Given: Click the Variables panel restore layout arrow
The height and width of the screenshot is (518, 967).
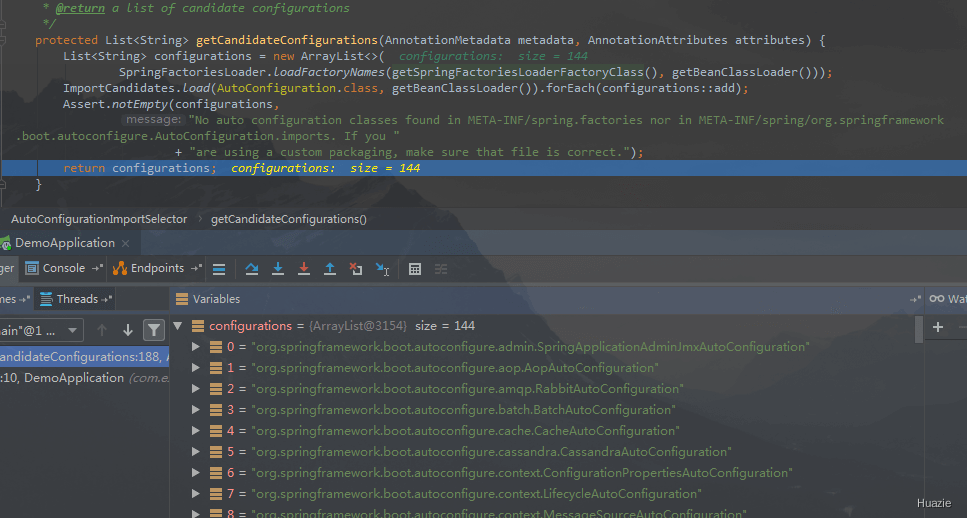Looking at the screenshot, I should click(915, 299).
